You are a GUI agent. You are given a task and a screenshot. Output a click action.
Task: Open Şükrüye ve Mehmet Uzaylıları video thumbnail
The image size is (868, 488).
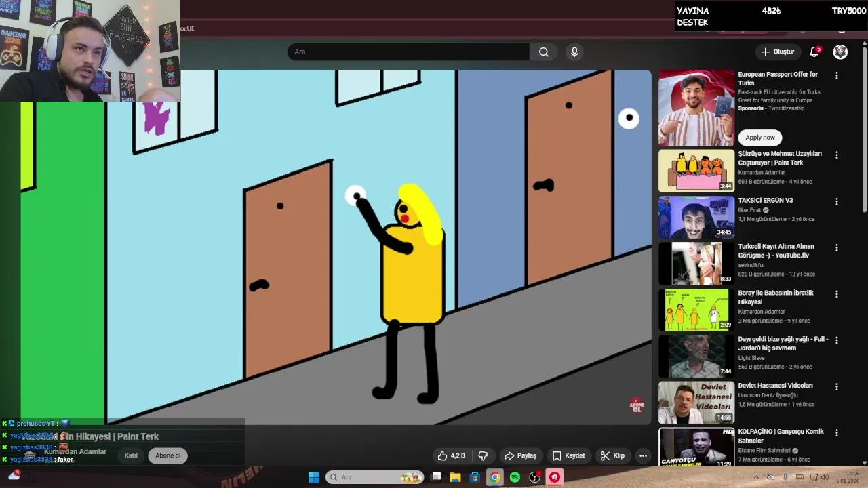(696, 171)
